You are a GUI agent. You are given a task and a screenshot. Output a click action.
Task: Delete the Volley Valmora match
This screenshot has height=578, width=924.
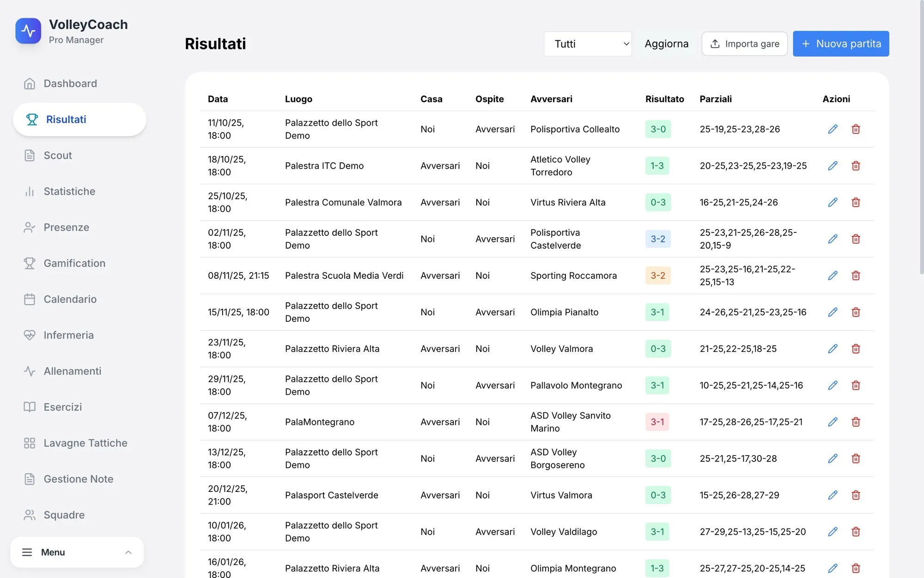[x=856, y=349]
